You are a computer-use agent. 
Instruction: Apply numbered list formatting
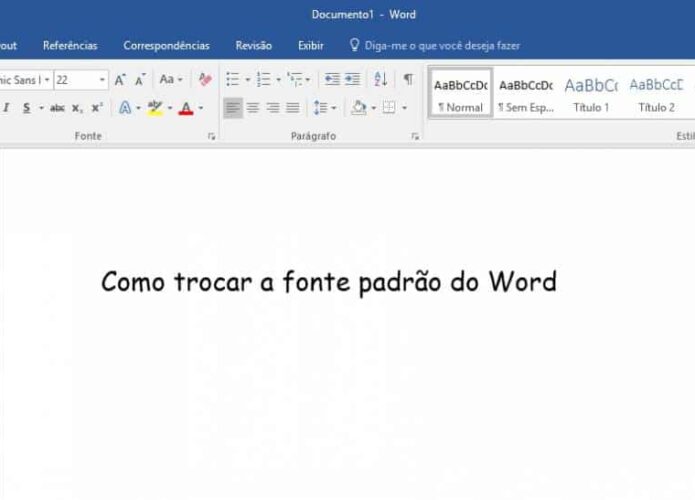tap(263, 80)
